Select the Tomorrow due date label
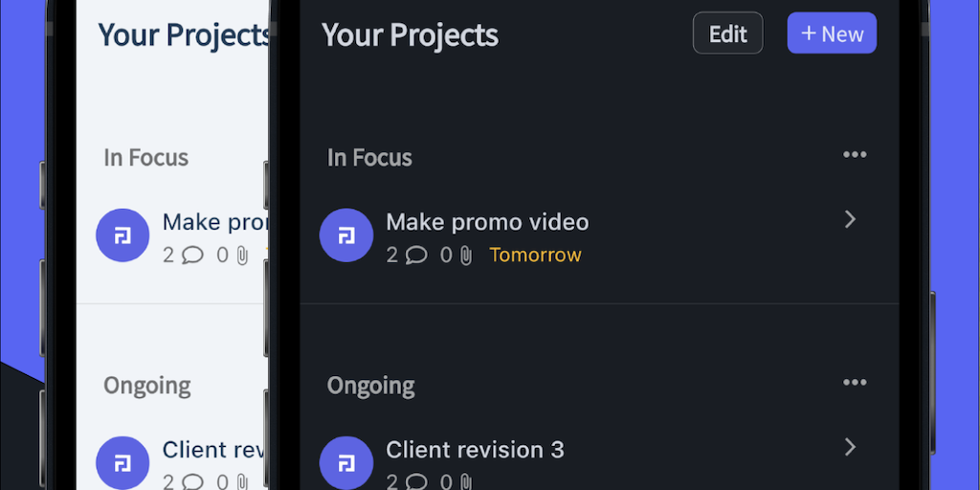The height and width of the screenshot is (490, 980). [535, 256]
